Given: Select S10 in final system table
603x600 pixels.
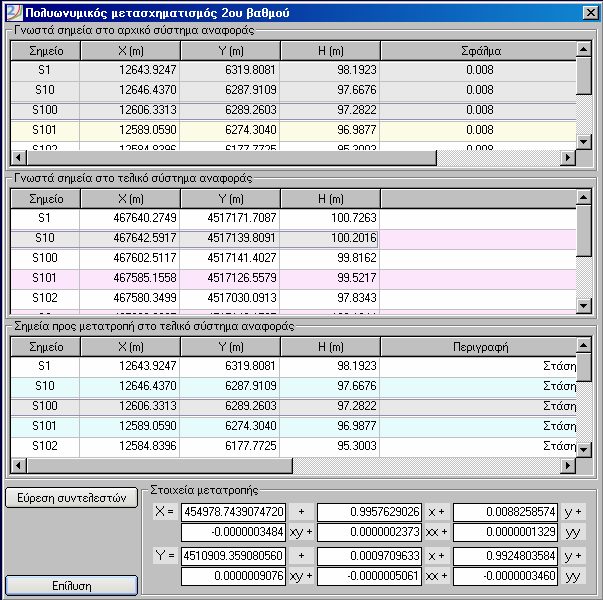Looking at the screenshot, I should 45,238.
